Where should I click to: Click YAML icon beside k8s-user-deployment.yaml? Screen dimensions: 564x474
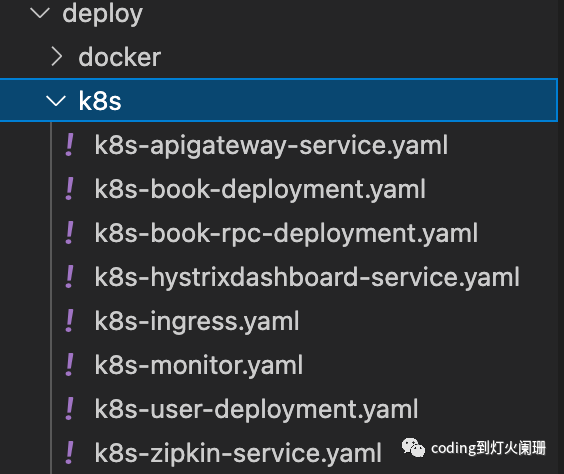pyautogui.click(x=69, y=409)
